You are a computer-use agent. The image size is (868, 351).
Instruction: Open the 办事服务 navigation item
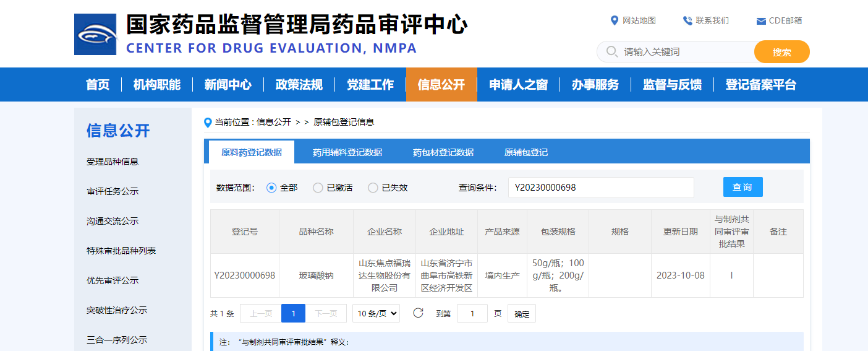pyautogui.click(x=595, y=85)
